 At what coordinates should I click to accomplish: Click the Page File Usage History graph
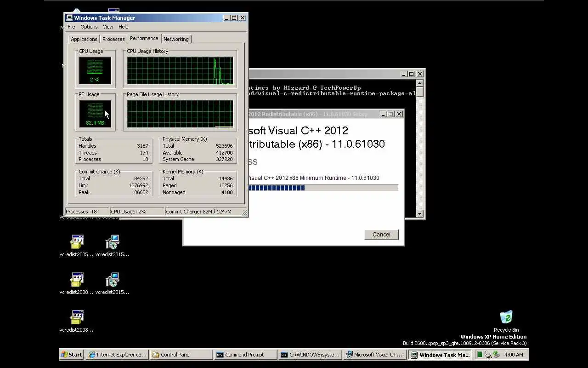click(180, 114)
